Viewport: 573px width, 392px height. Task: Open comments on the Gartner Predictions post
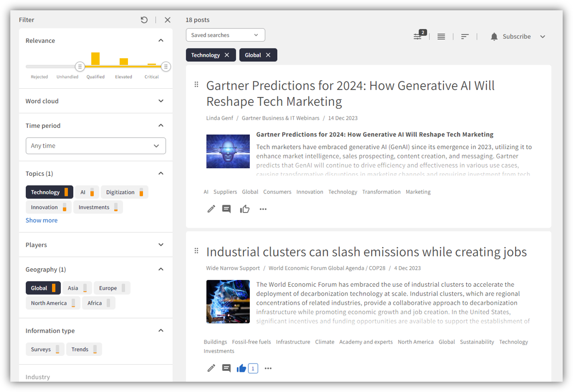(x=226, y=209)
